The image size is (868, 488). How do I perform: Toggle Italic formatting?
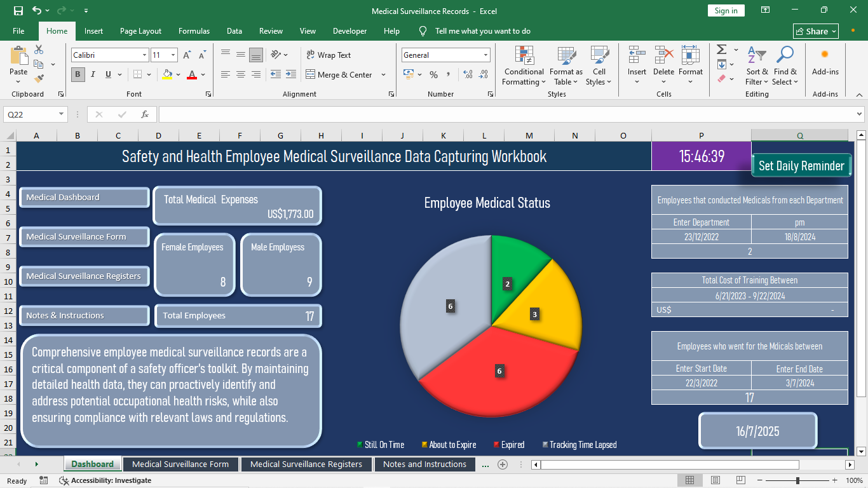pyautogui.click(x=93, y=74)
